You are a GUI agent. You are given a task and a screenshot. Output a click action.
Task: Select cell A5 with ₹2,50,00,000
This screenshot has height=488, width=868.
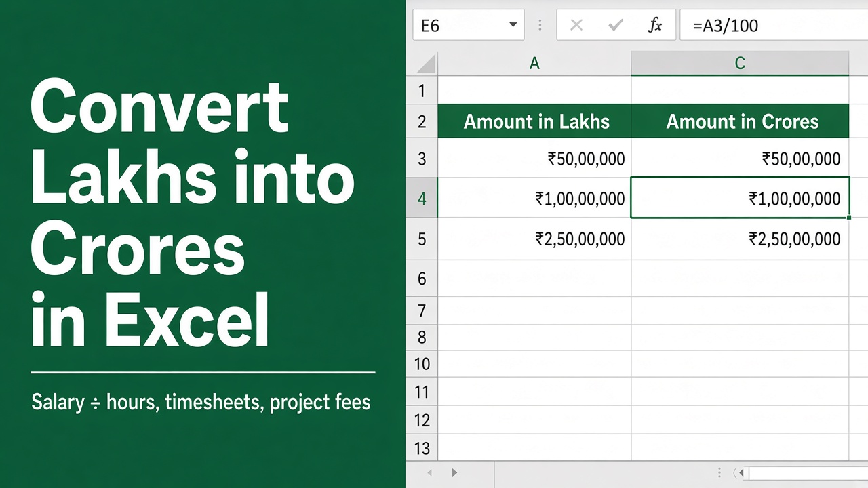(534, 239)
